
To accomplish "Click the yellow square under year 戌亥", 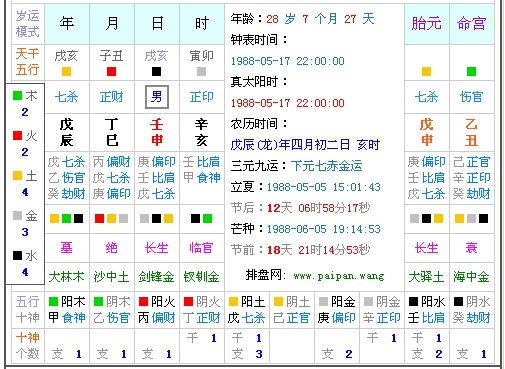I will (x=66, y=71).
